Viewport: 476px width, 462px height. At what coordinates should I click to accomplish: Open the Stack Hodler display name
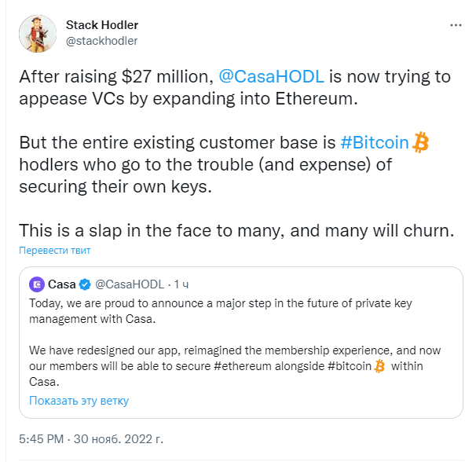pos(102,25)
